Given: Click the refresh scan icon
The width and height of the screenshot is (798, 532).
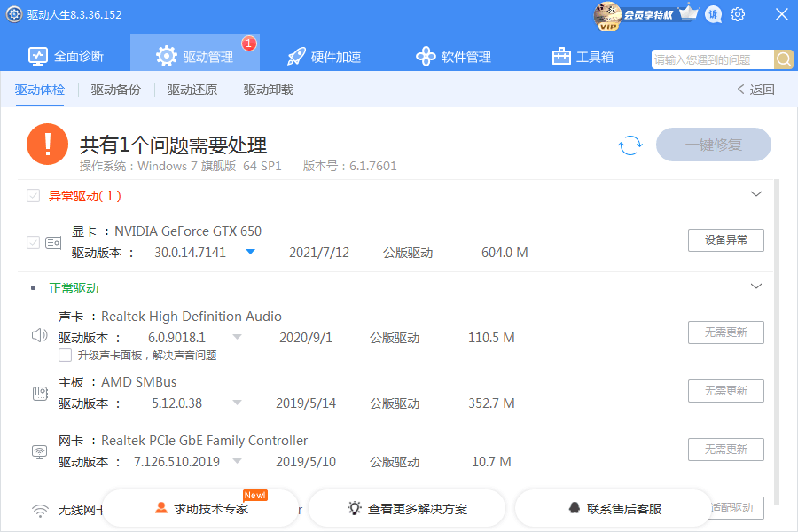Looking at the screenshot, I should (x=630, y=145).
